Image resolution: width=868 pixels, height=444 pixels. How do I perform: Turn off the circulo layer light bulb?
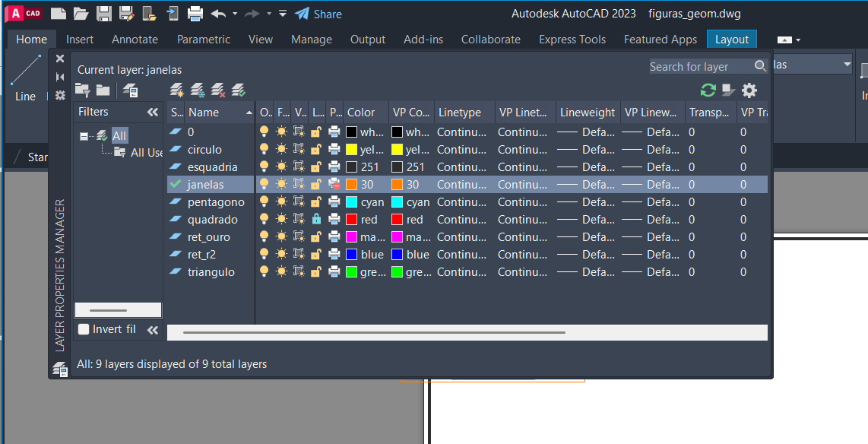264,150
